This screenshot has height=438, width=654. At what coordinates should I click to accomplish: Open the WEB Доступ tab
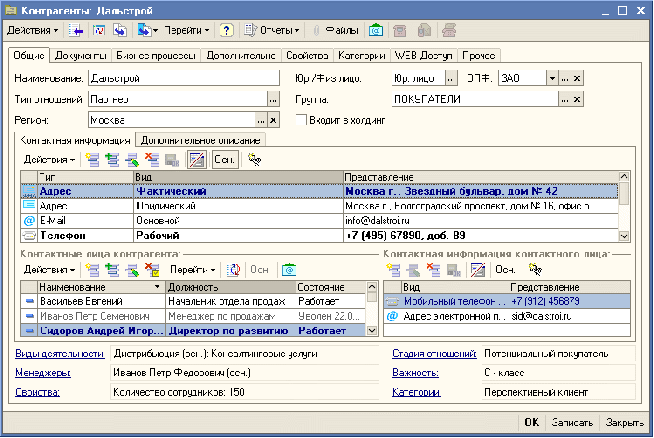[x=423, y=55]
